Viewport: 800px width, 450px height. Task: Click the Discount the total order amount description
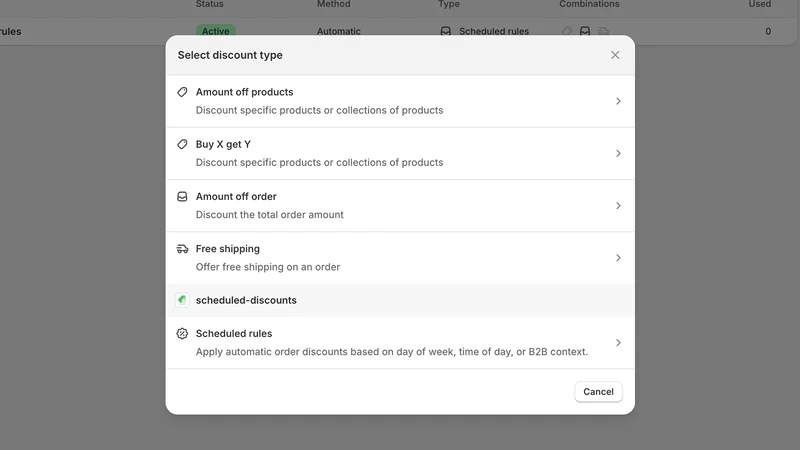[269, 215]
